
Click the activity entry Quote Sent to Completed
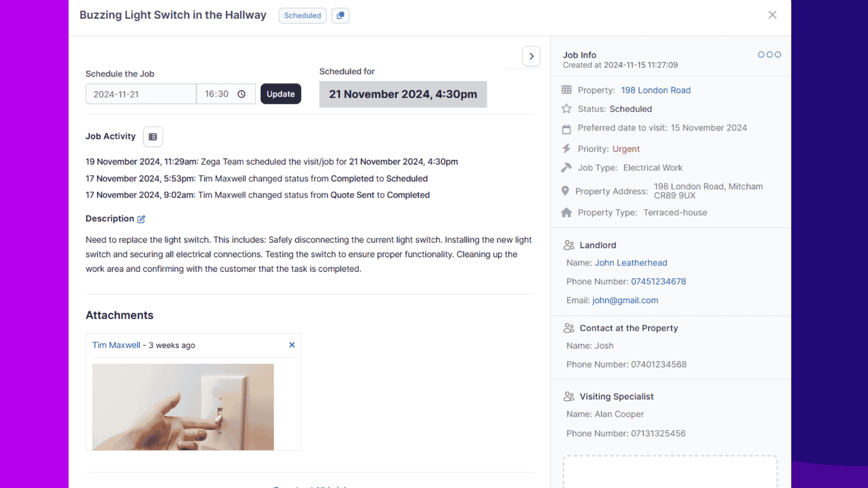[258, 195]
